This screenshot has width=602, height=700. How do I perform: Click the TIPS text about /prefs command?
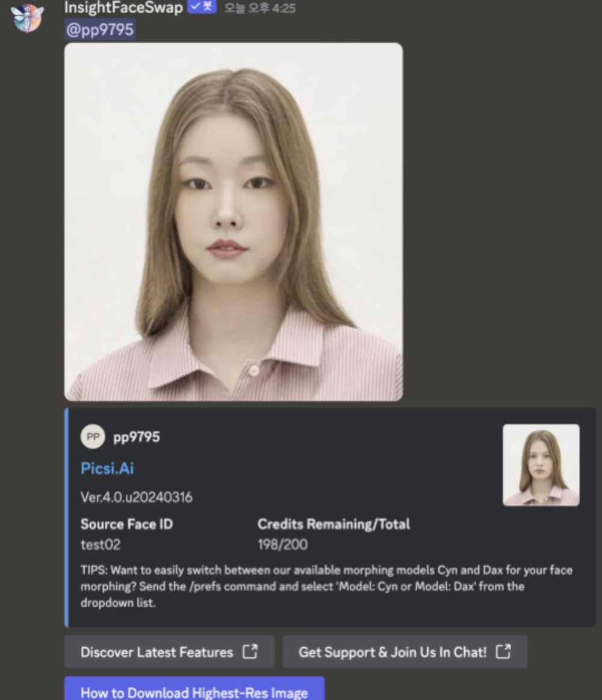326,586
